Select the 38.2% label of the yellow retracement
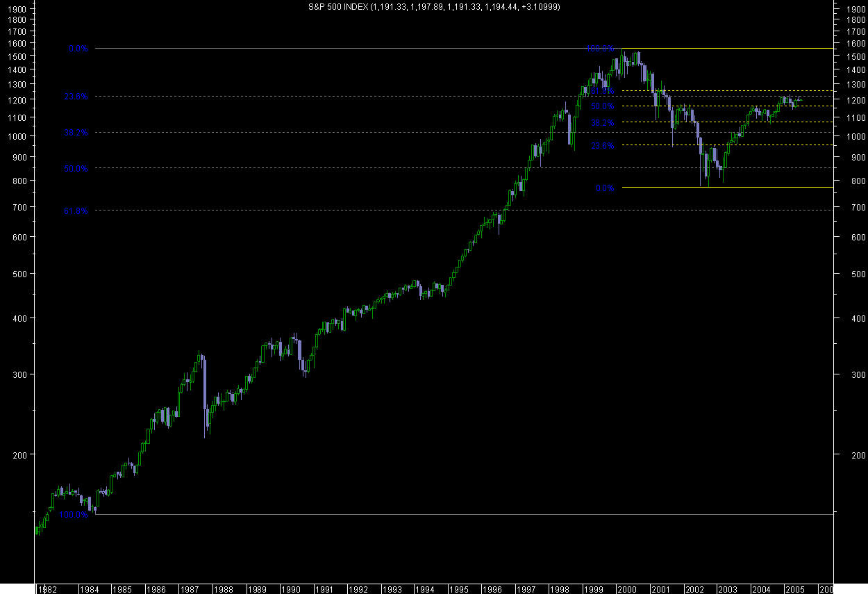The width and height of the screenshot is (868, 594). pyautogui.click(x=602, y=123)
